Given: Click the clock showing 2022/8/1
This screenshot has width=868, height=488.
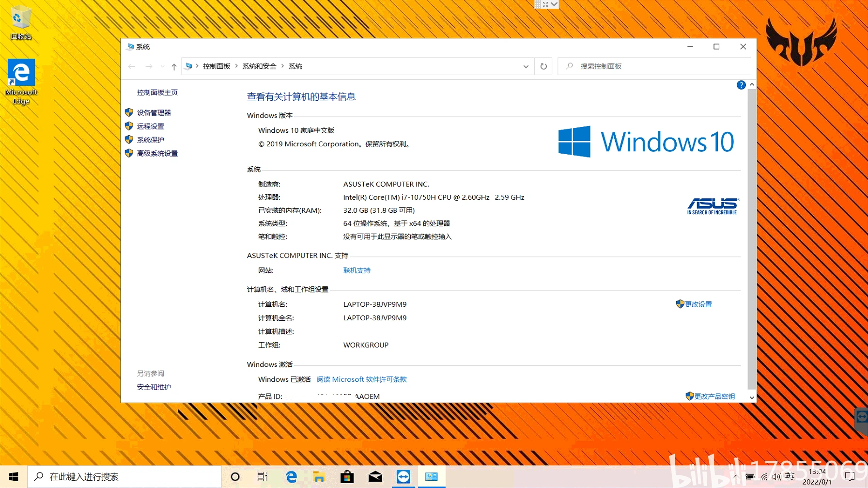Looking at the screenshot, I should click(x=817, y=477).
